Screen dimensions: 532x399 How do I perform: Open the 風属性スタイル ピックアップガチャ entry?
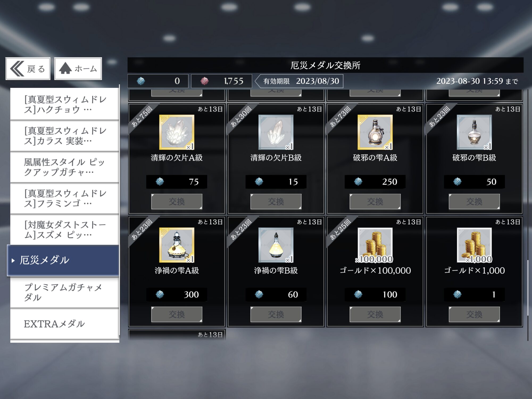(64, 167)
